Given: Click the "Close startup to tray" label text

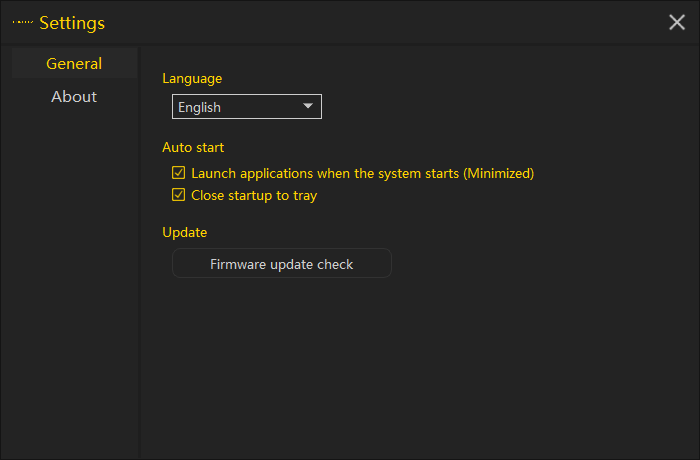Looking at the screenshot, I should coord(254,195).
